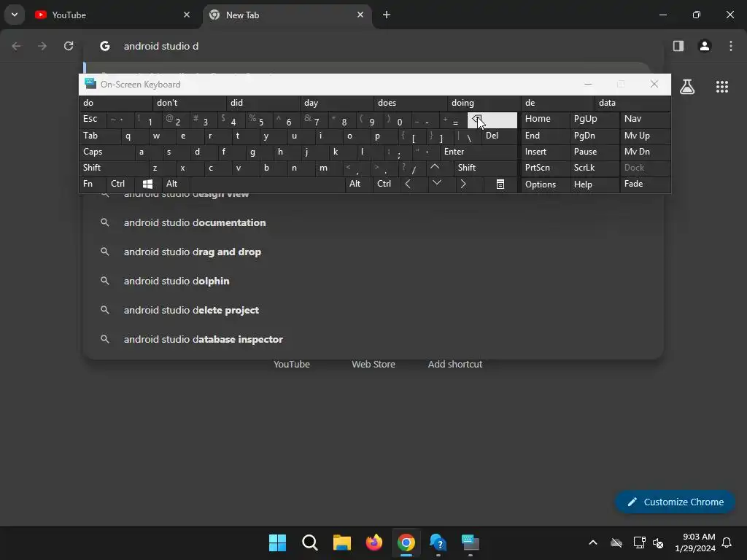747x560 pixels.
Task: Select suggestion android studio documentation
Action: 373,222
